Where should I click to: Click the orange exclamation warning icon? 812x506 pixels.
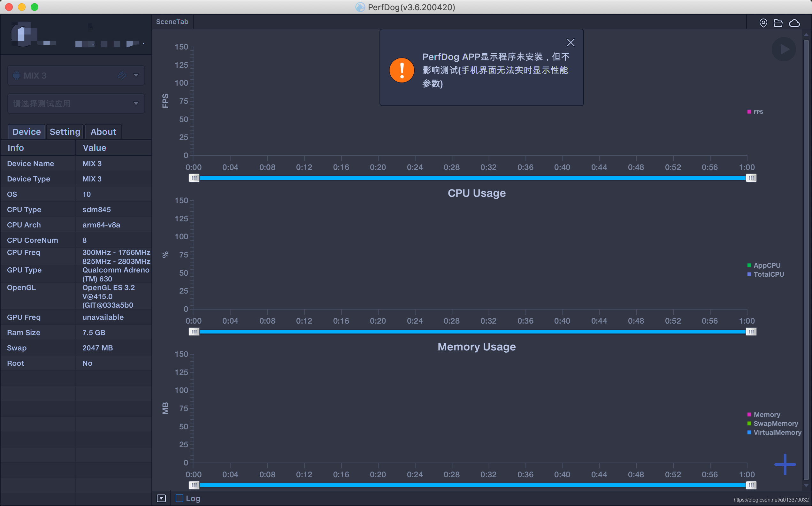point(402,70)
